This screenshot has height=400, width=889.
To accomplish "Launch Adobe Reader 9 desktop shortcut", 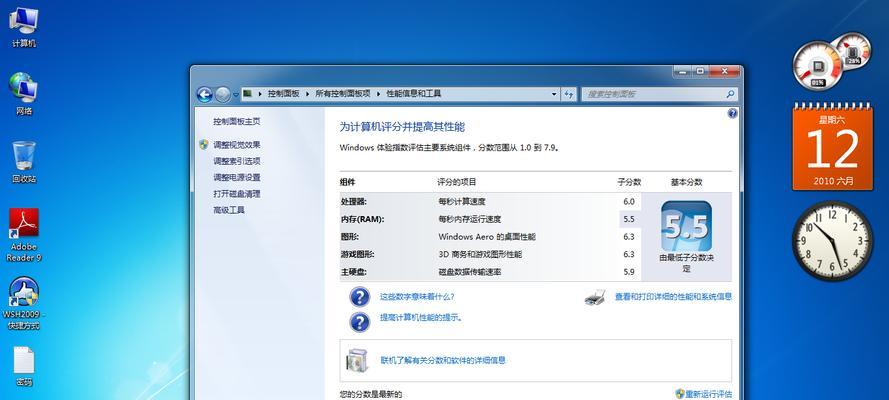I will coord(24,235).
